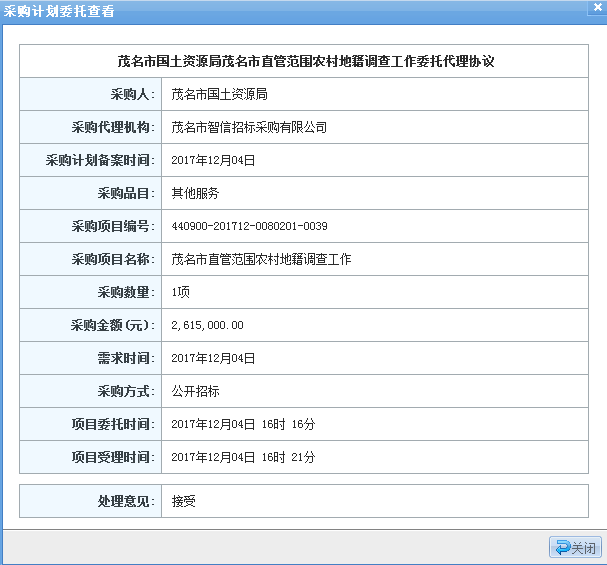Click the 采购计划备案时间 date value

point(214,160)
